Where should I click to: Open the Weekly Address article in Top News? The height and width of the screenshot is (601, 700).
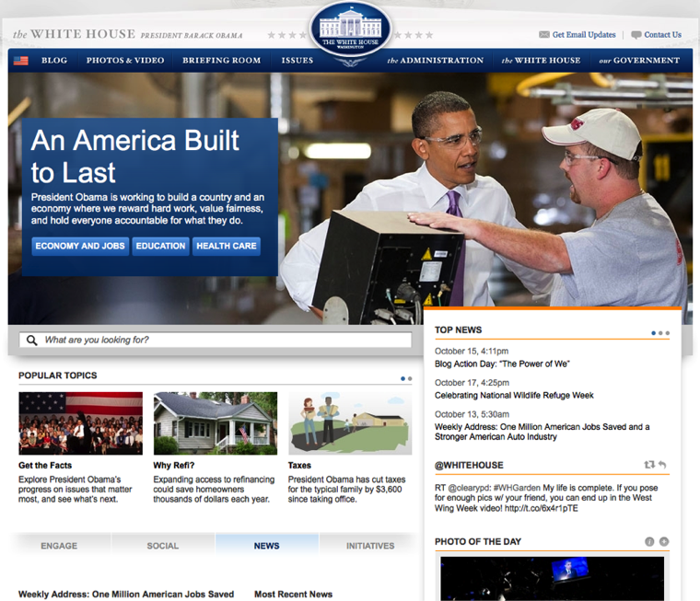(542, 432)
